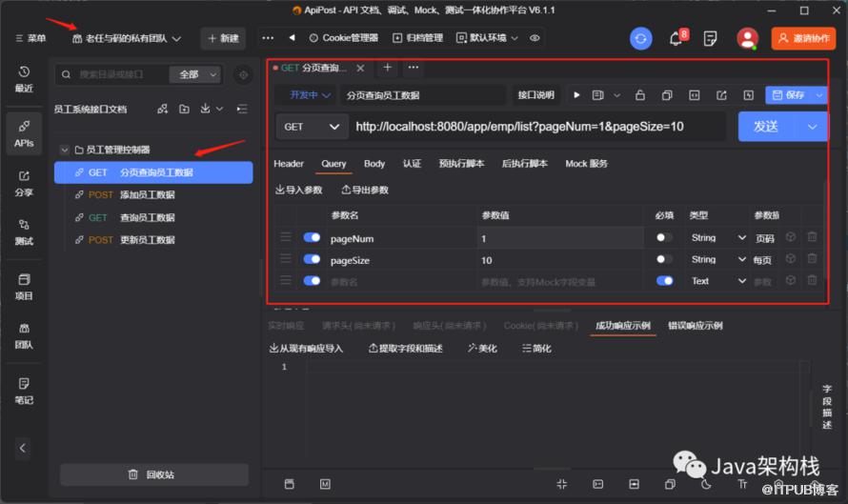Open the note document icon near the avatar
848x504 pixels.
coord(710,38)
